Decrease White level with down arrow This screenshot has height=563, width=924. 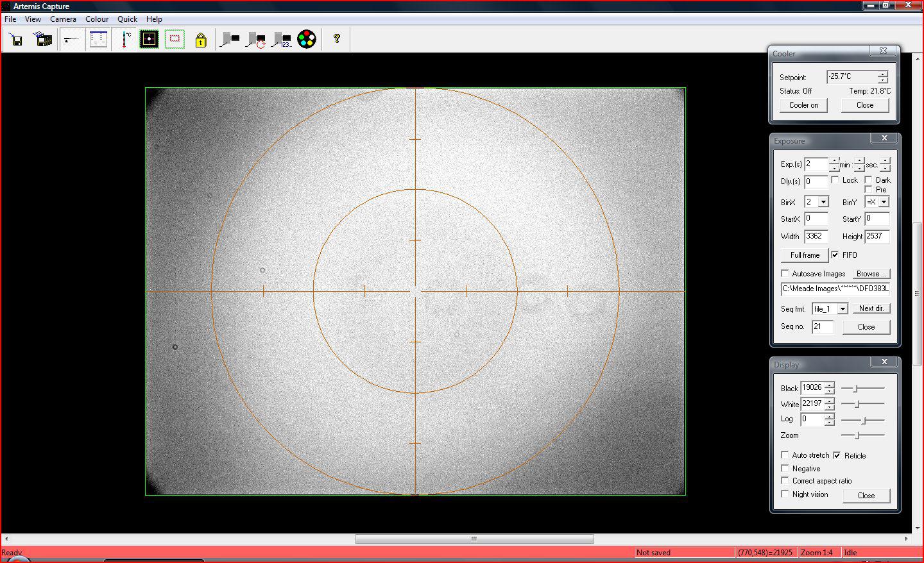pos(830,408)
